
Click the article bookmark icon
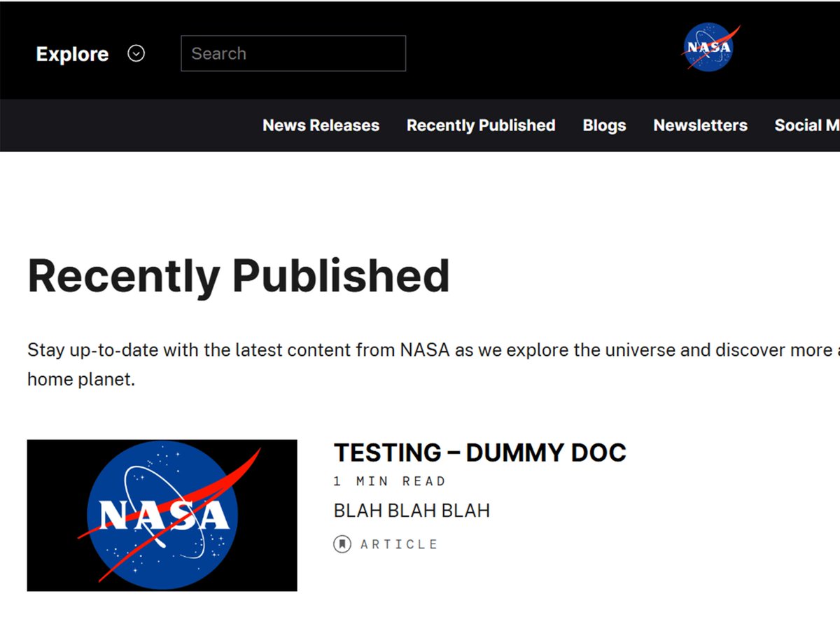point(342,544)
